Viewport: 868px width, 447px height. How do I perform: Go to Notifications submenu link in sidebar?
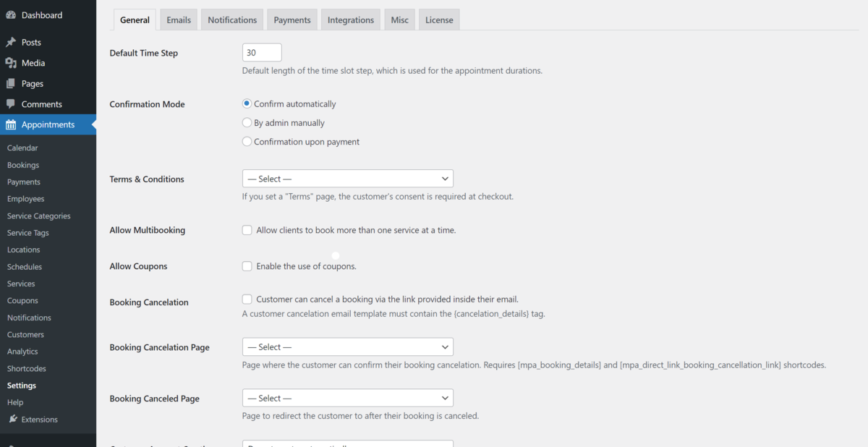pyautogui.click(x=29, y=318)
